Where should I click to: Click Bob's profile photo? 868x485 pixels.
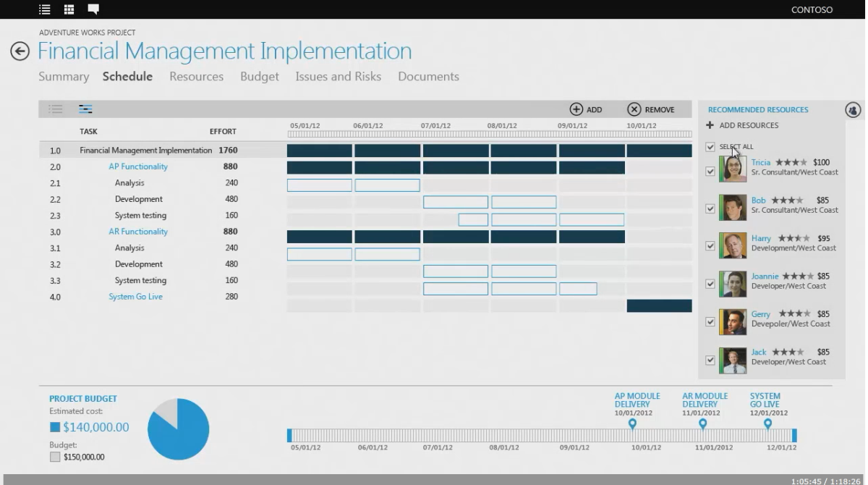coord(733,208)
